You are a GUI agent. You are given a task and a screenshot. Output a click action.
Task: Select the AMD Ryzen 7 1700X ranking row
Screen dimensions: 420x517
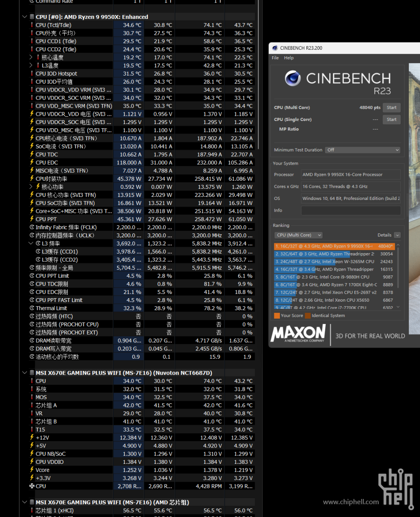pos(334,285)
